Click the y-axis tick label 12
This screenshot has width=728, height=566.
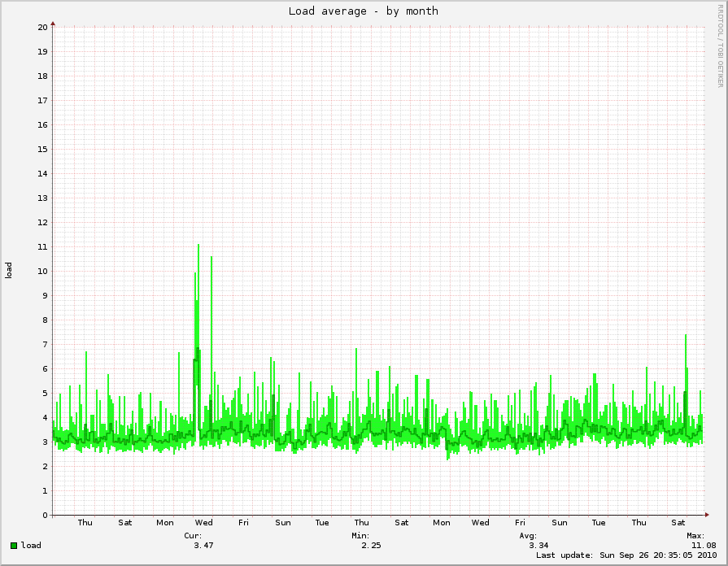pyautogui.click(x=43, y=222)
